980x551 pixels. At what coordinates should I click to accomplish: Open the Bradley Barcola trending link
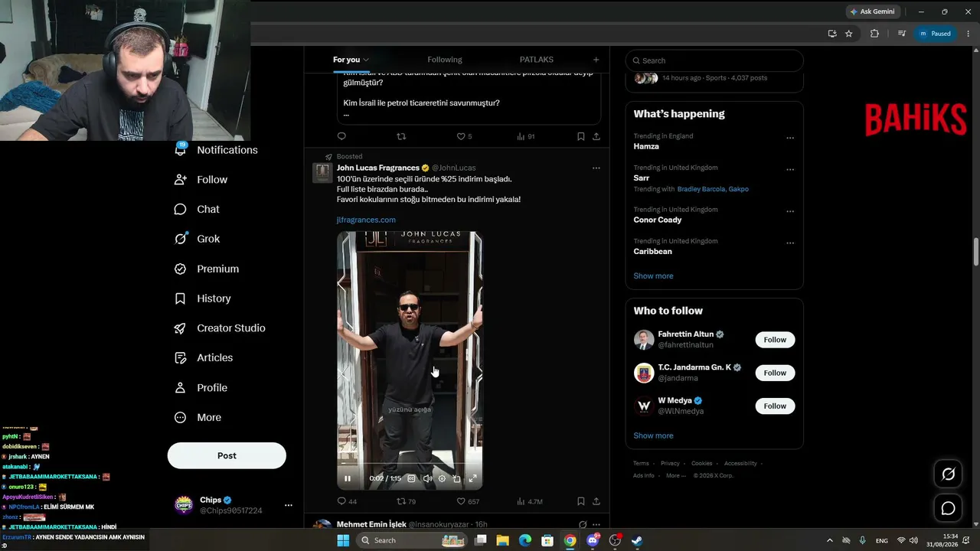(x=700, y=189)
